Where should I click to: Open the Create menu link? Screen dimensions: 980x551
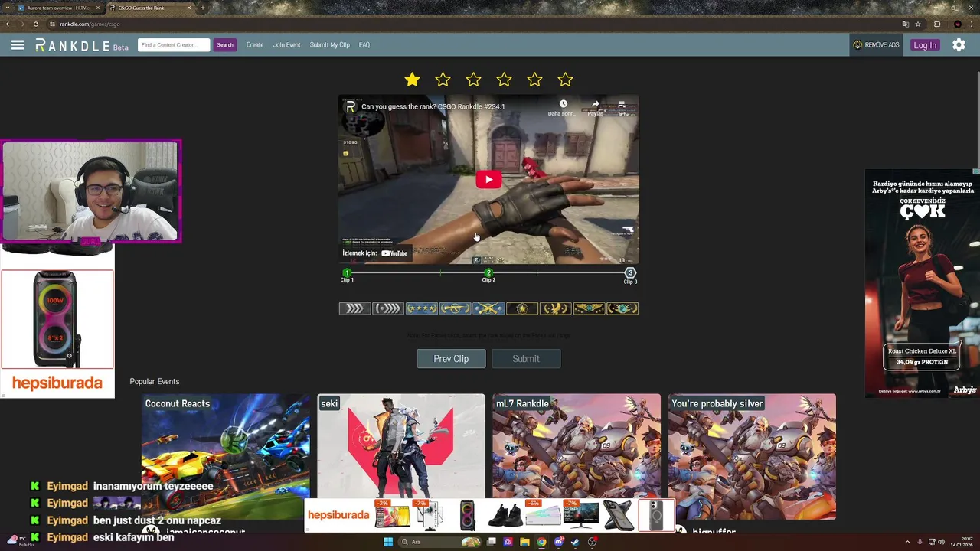[255, 45]
